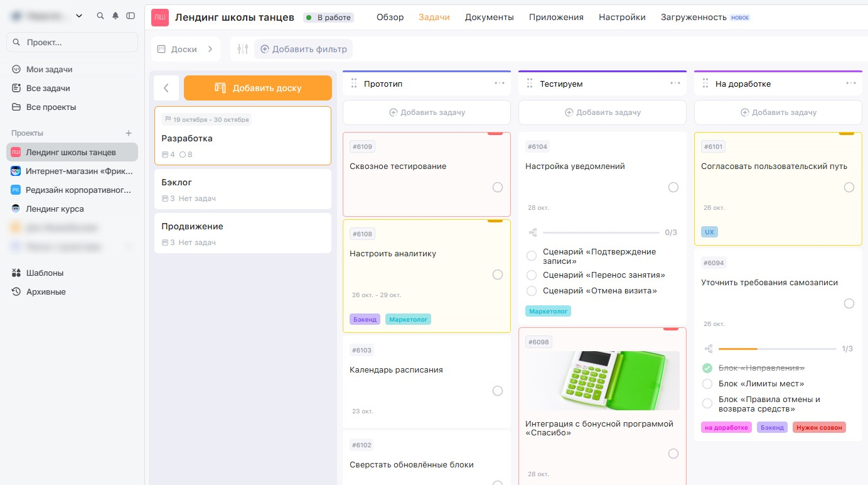
Task: Check subtask Сценарий «Отмена визита»
Action: point(532,291)
